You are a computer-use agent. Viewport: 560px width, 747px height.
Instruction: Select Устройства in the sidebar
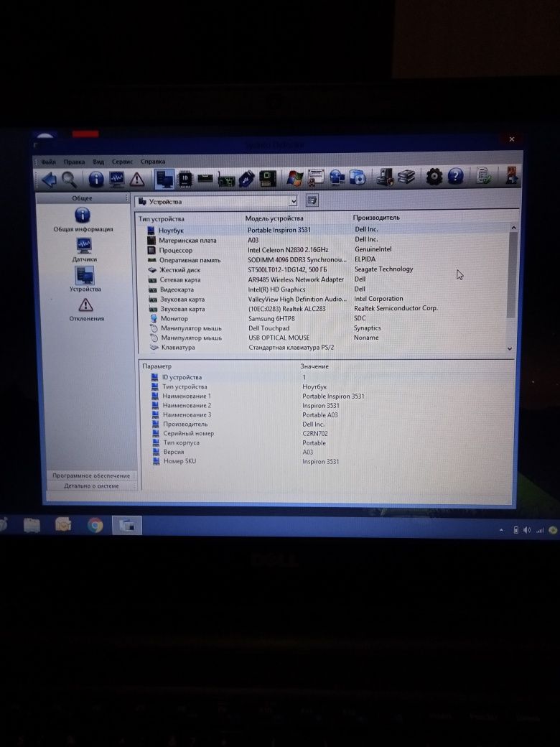click(85, 279)
